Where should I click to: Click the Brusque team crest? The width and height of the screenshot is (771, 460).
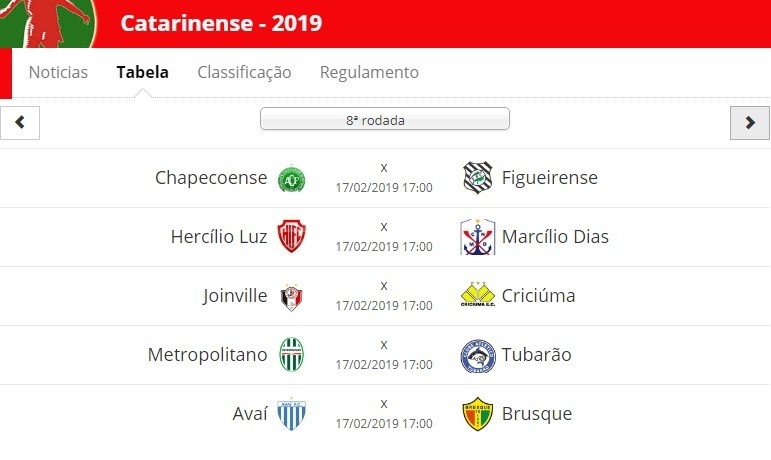477,414
